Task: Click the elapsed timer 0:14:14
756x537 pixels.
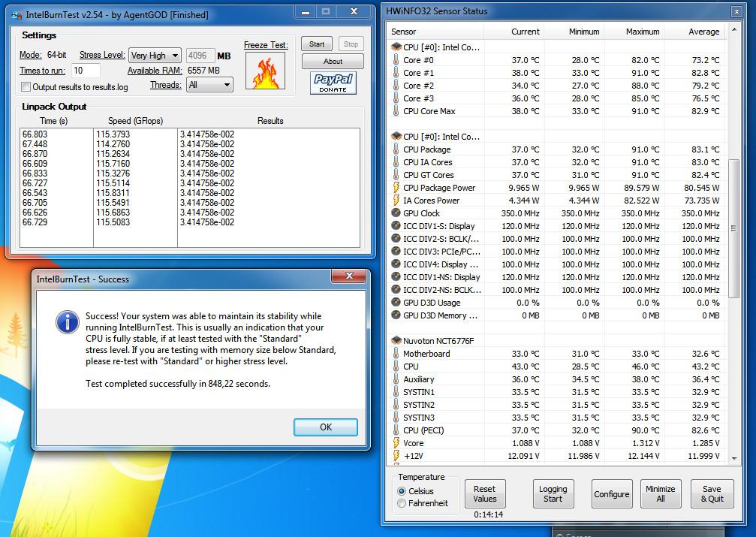Action: click(x=489, y=514)
